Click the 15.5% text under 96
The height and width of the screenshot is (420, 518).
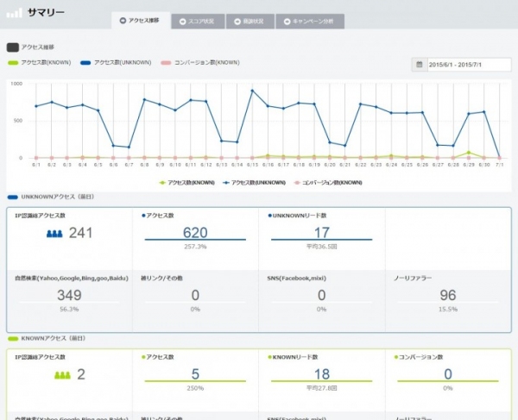click(448, 309)
